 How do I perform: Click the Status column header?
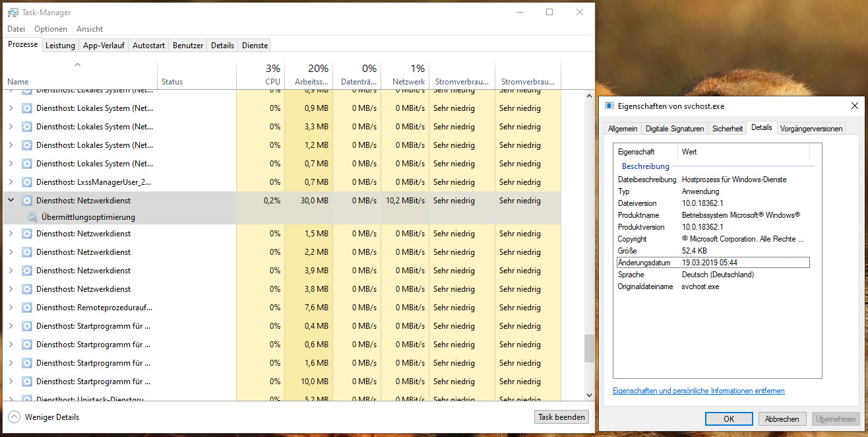197,75
